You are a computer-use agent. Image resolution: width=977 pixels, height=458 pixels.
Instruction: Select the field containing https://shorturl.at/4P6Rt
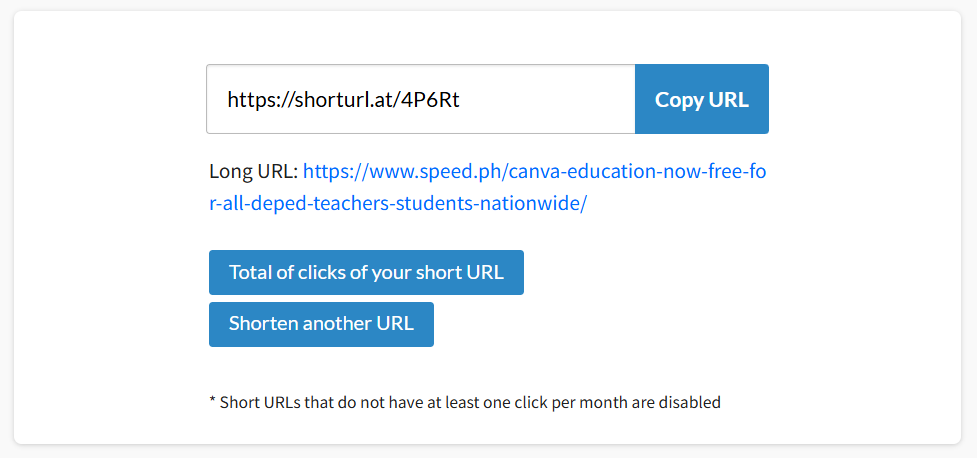[x=420, y=99]
